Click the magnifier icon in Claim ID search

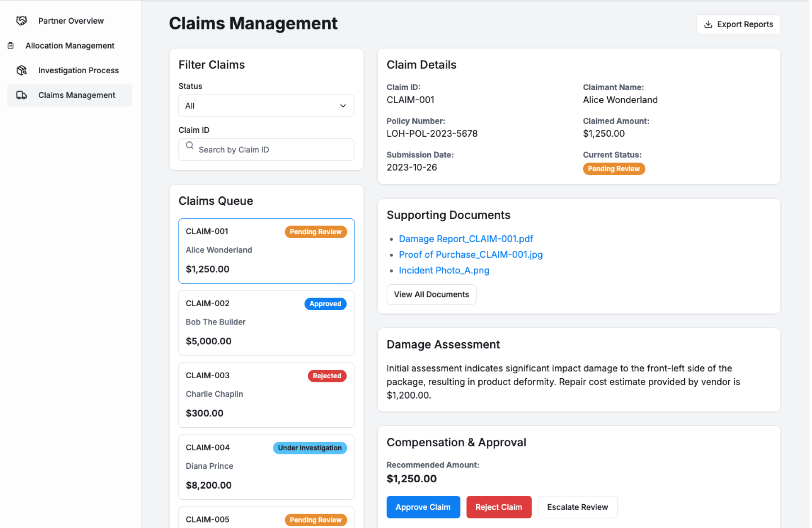click(x=189, y=146)
